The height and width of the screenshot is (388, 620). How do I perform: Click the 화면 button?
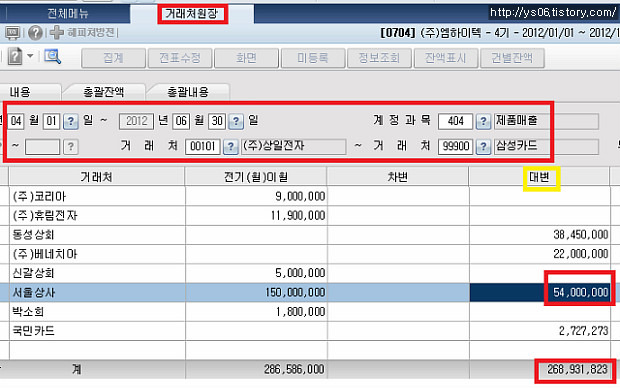[x=246, y=58]
